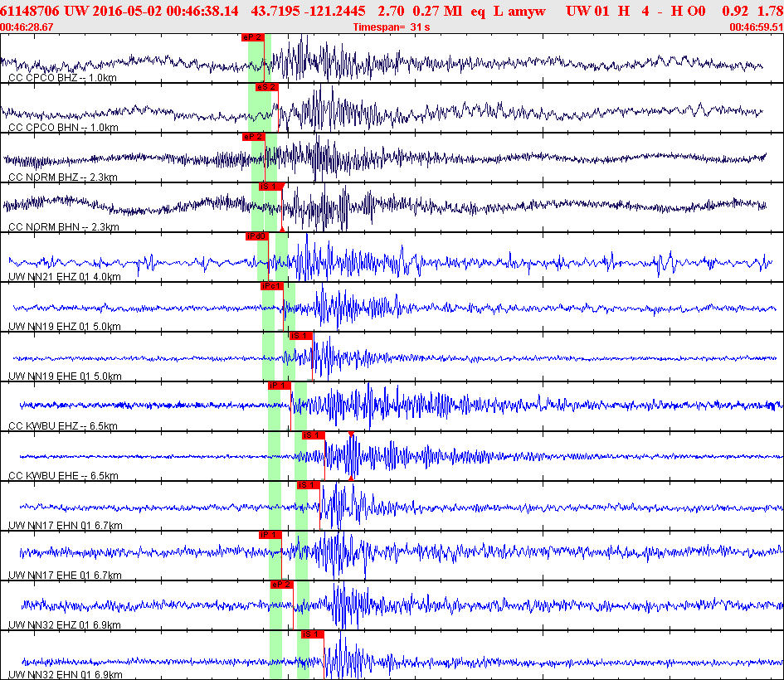This screenshot has width=784, height=680.
Task: Select the eP 2 pick flag on CPCO BHZ trace
Action: click(x=252, y=37)
